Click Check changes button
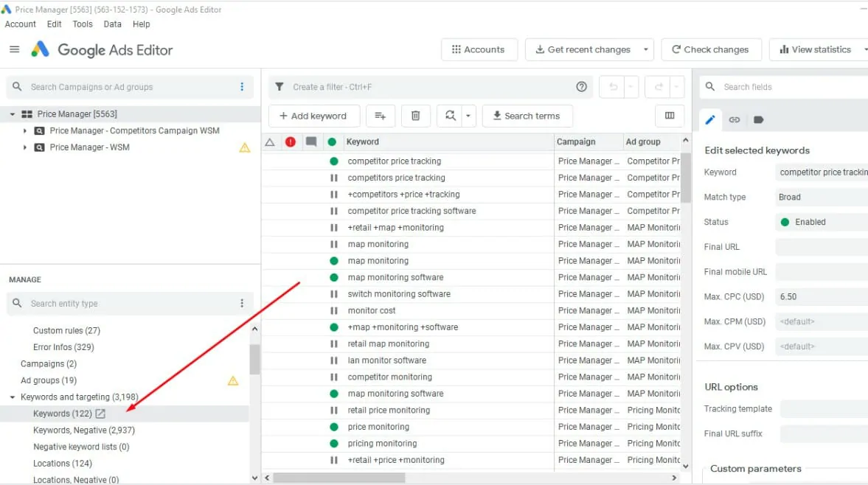Screen dimensions: 868x485 point(712,49)
